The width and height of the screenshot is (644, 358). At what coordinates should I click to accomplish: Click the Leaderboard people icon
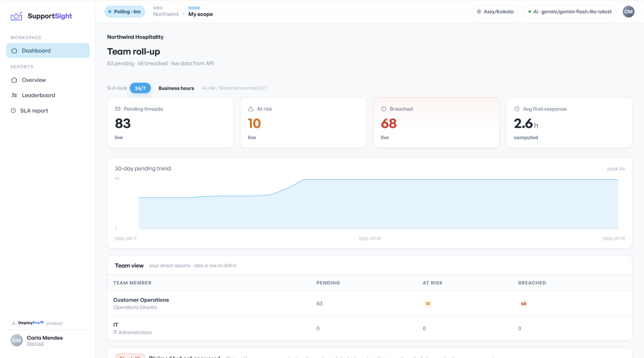click(14, 95)
